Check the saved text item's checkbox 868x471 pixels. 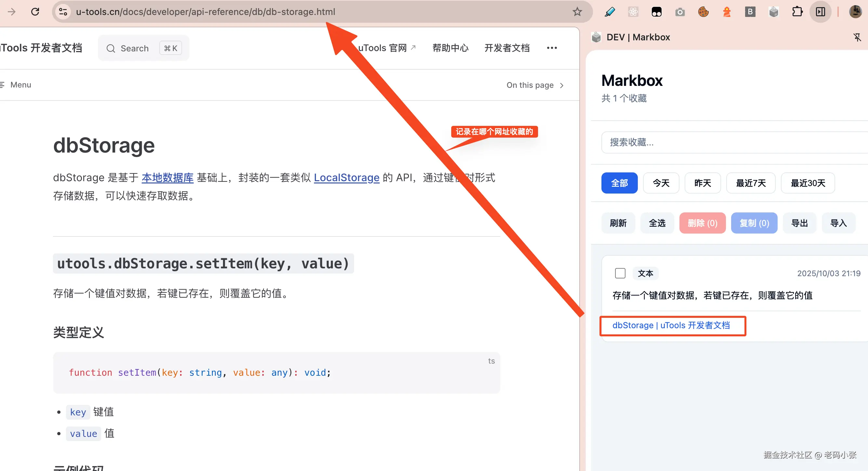pos(620,273)
